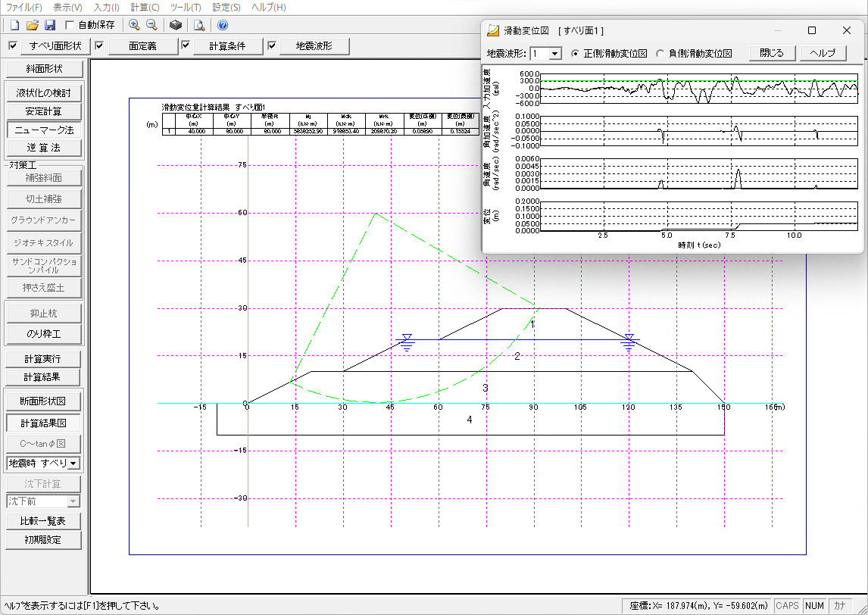Open the 計算(C) menu
The width and height of the screenshot is (868, 615).
pos(145,8)
